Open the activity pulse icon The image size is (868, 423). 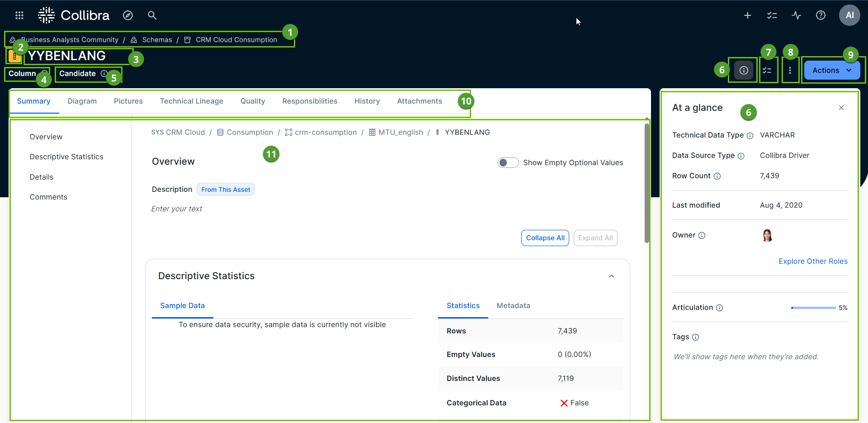pyautogui.click(x=796, y=15)
